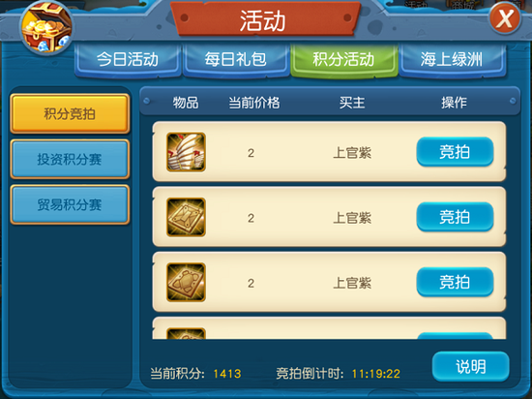532x399 pixels.
Task: Click the 当前价格 column header
Action: pyautogui.click(x=254, y=103)
